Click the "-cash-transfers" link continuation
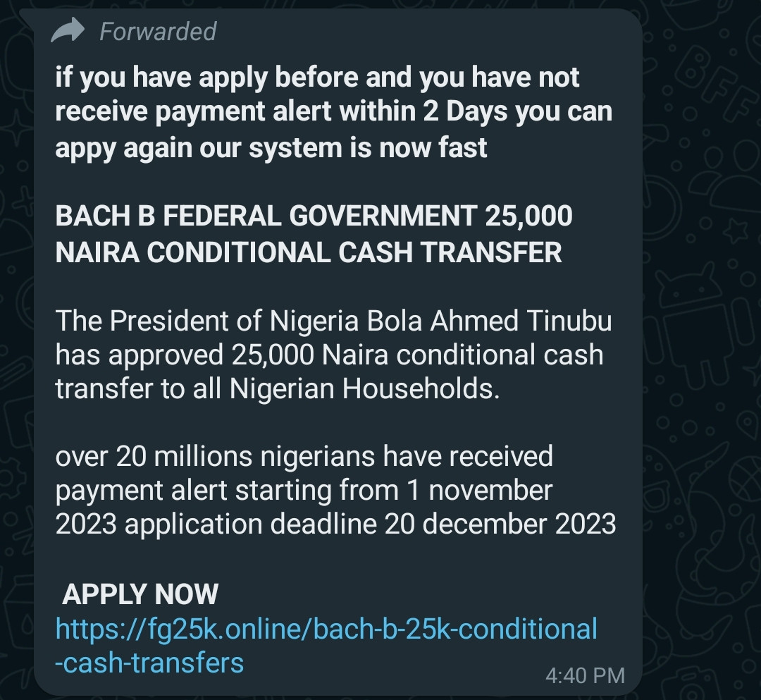The width and height of the screenshot is (761, 700). tap(149, 663)
